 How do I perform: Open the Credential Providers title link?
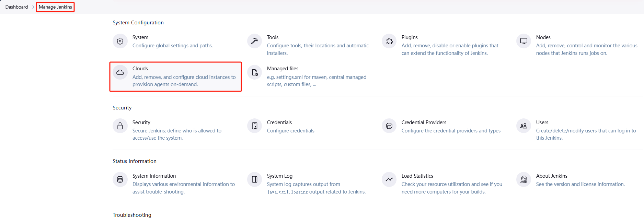[424, 122]
